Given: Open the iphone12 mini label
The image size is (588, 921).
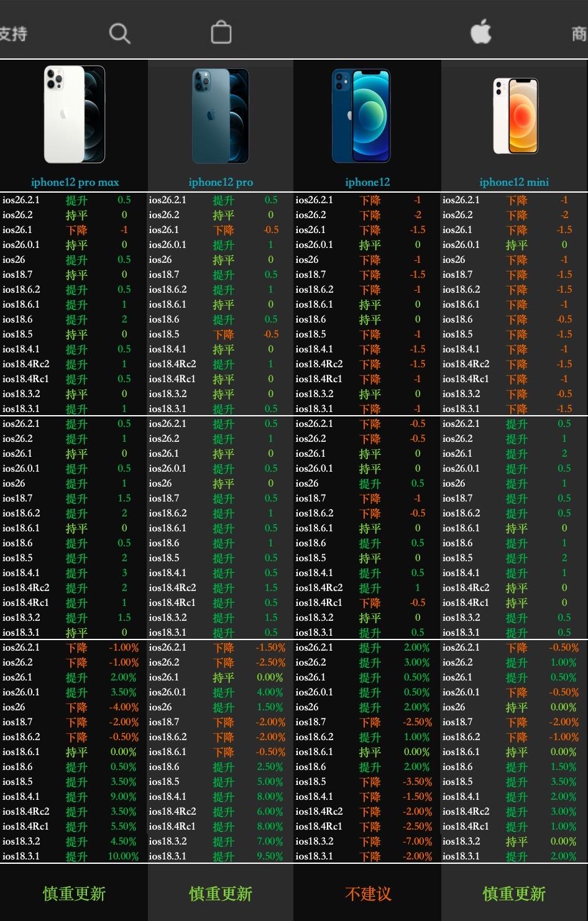Looking at the screenshot, I should point(514,182).
